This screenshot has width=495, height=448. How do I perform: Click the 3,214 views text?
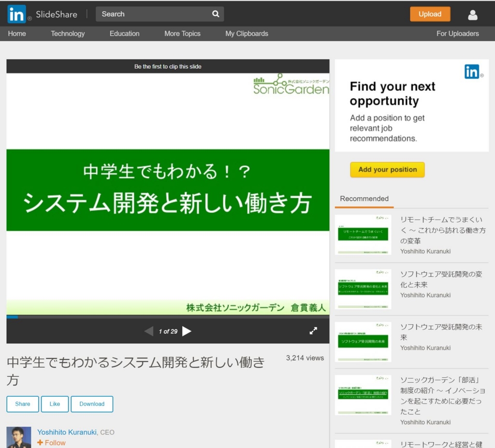tap(305, 358)
